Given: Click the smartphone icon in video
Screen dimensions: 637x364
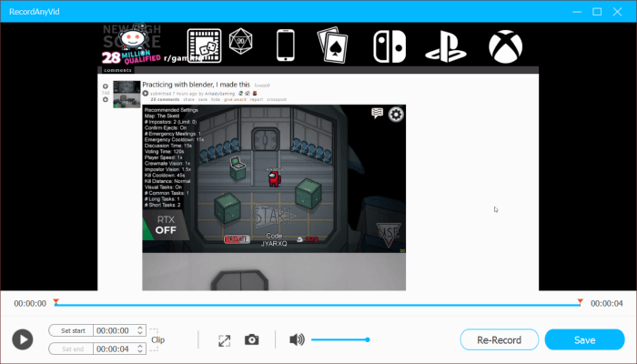Looking at the screenshot, I should [x=286, y=45].
